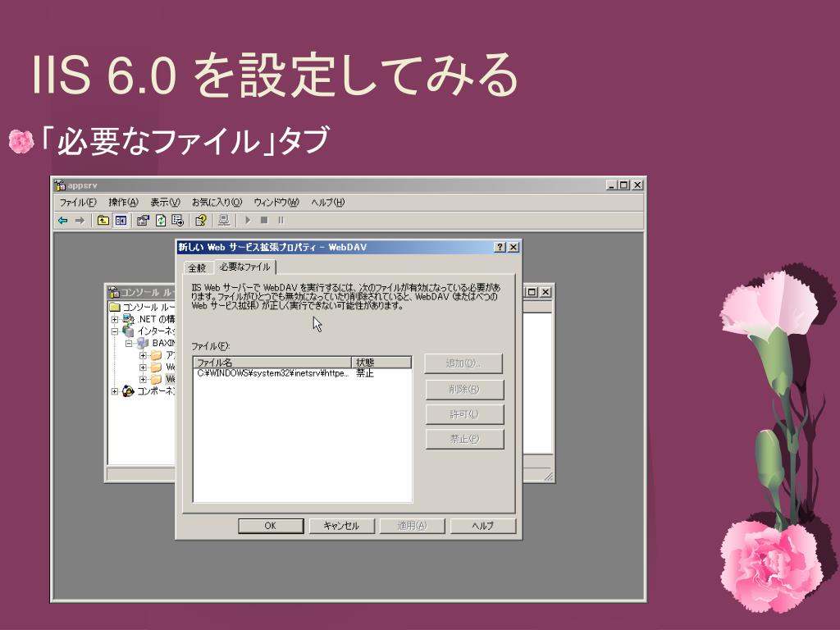The image size is (840, 630).
Task: Open the 操作(A) menu
Action: click(123, 203)
